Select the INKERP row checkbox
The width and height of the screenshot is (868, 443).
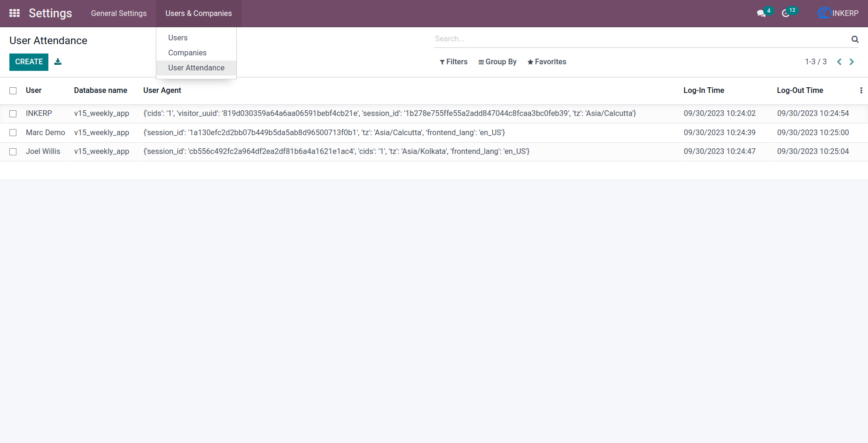pyautogui.click(x=13, y=114)
